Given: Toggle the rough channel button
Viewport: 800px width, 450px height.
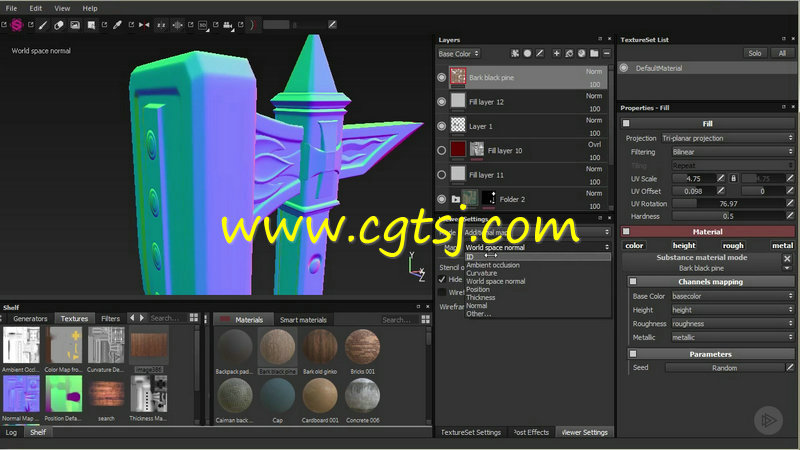Looking at the screenshot, I should (733, 245).
